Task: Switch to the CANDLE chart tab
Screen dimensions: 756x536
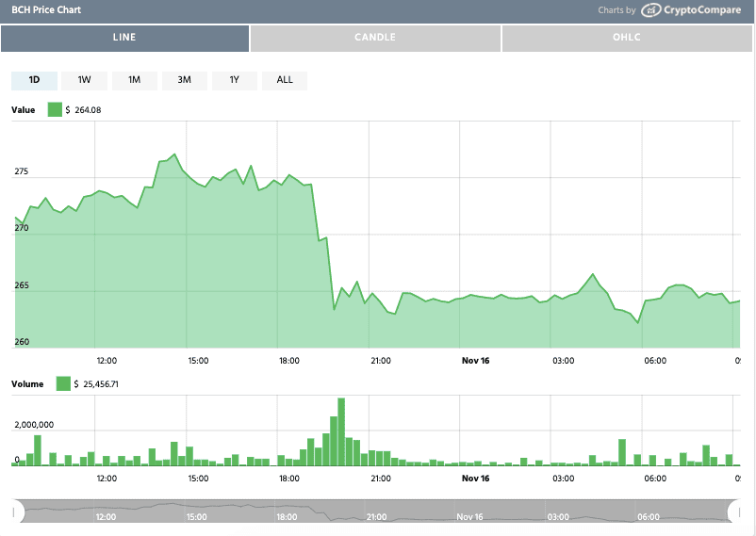Action: point(375,38)
